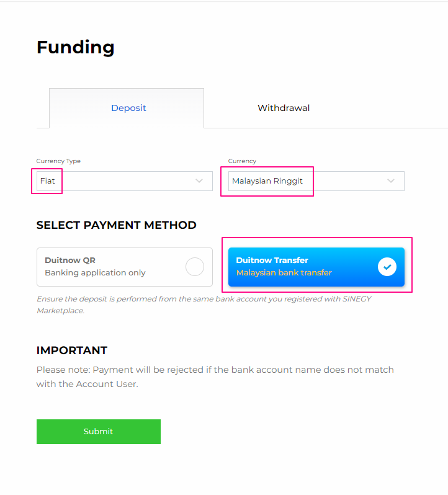Select the checkmark icon on Duitnow Transfer
The height and width of the screenshot is (495, 448).
[x=387, y=267]
